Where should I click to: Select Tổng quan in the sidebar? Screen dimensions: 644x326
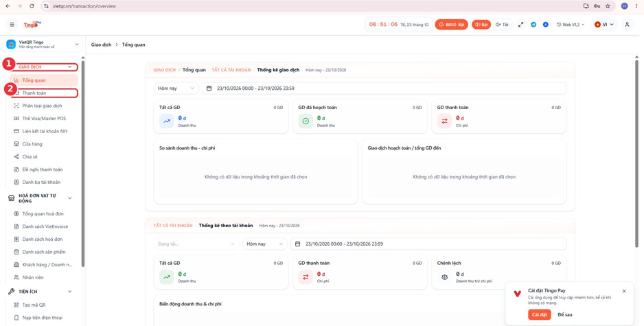tap(44, 80)
